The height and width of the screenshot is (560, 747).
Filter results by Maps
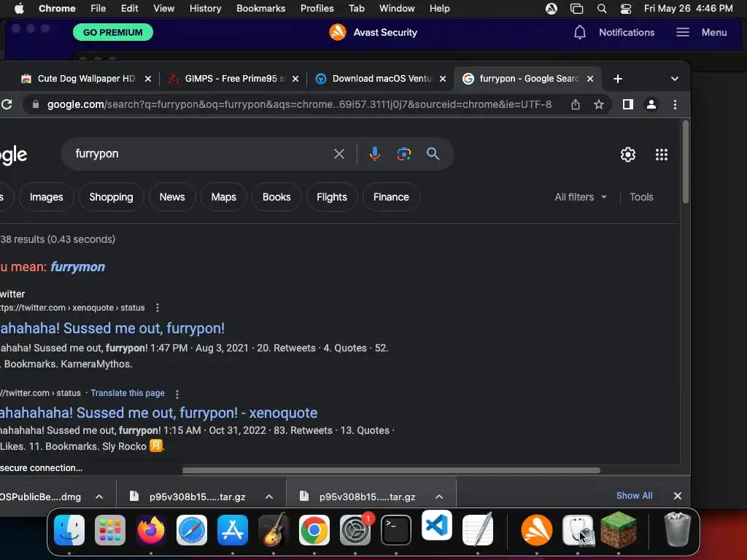coord(223,197)
